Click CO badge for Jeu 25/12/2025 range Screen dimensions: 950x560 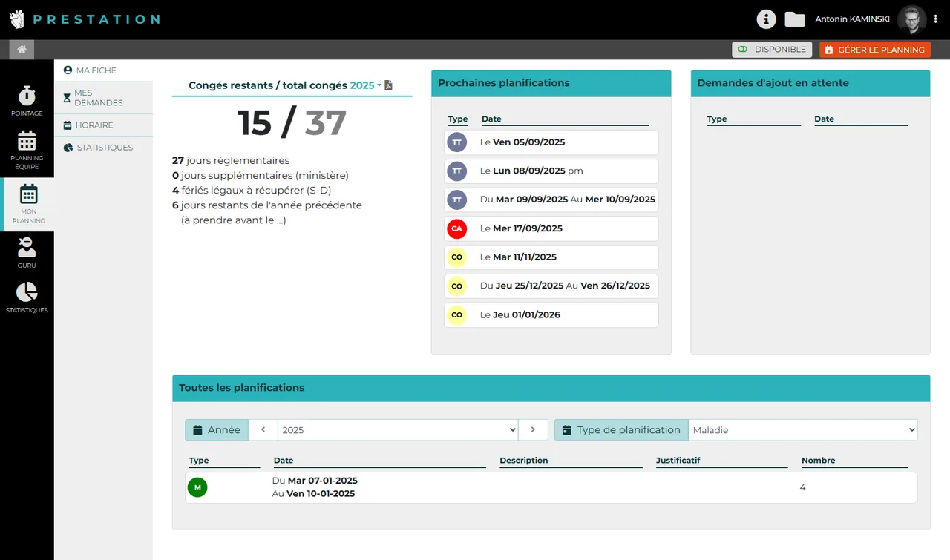click(x=456, y=286)
